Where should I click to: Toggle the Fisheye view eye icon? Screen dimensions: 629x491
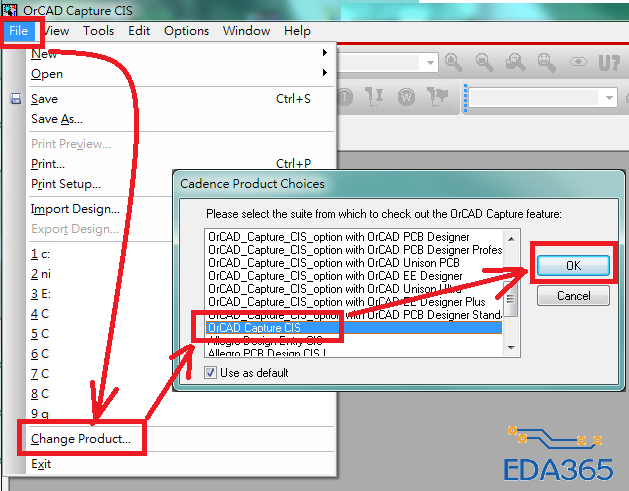tap(578, 62)
